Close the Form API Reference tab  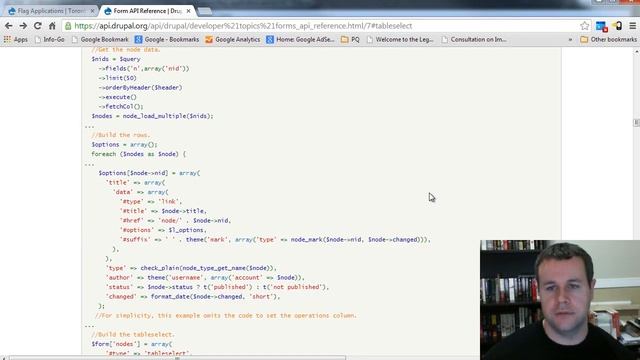(x=188, y=11)
